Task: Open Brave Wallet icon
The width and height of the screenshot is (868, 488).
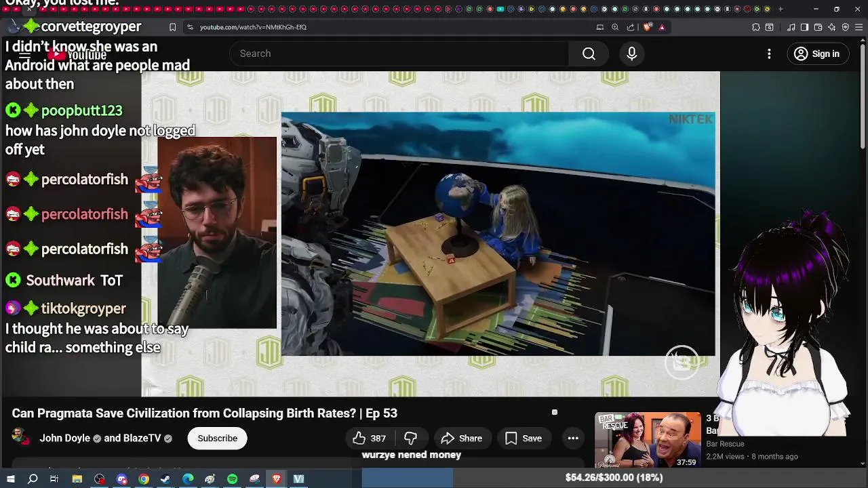Action: point(818,27)
